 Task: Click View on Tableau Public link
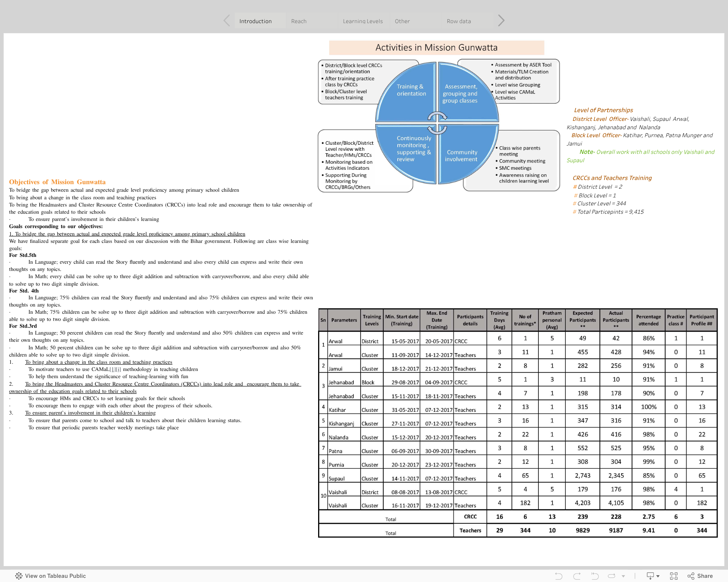[55, 576]
